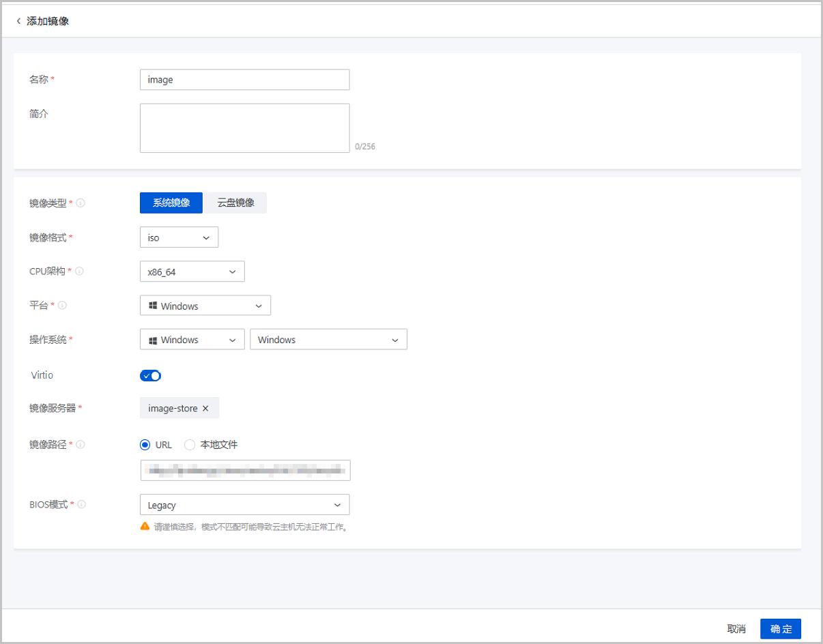Open the BIOS模式 Legacy dropdown
This screenshot has height=644, width=823.
point(244,505)
